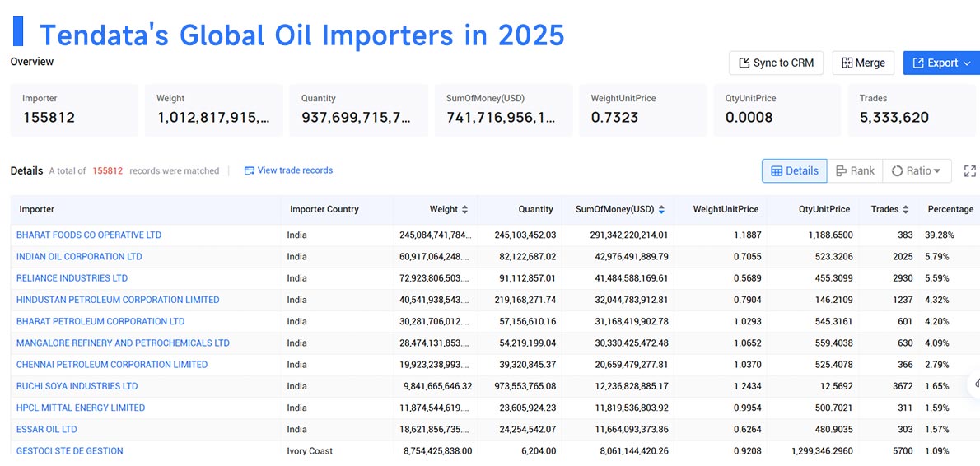
Task: Select the Importer overview card 155812
Action: click(74, 110)
